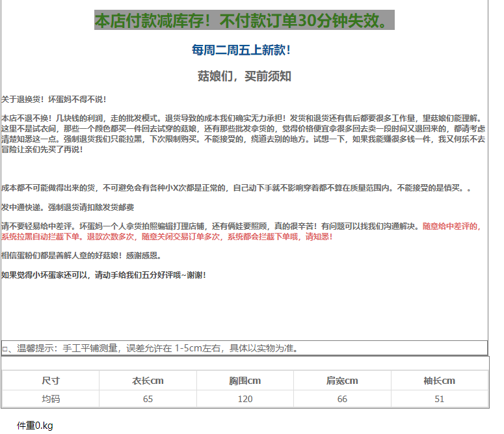504x434 pixels.
Task: Click the 尺寸 table header
Action: [x=51, y=381]
